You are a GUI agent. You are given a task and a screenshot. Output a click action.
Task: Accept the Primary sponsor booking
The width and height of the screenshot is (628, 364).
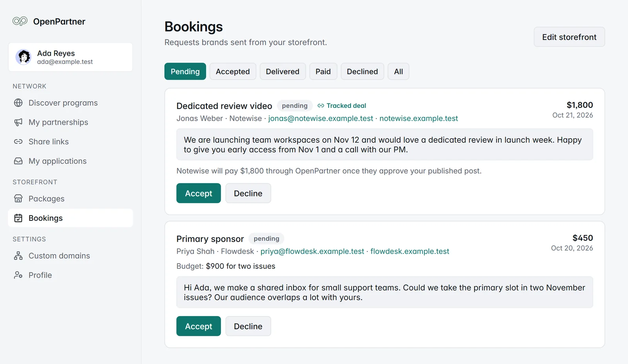click(199, 326)
